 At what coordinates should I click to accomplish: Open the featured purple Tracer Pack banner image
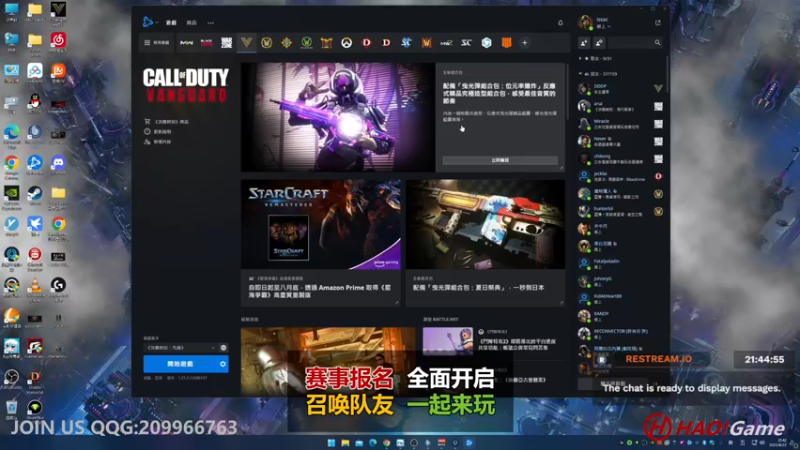[338, 117]
